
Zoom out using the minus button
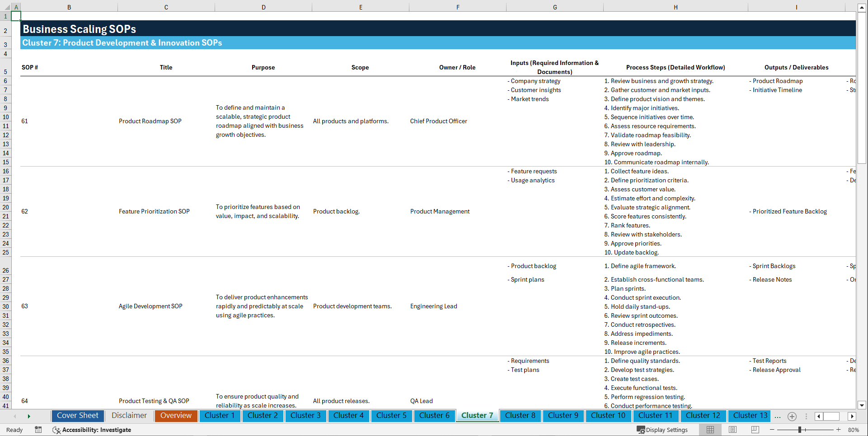(x=772, y=430)
